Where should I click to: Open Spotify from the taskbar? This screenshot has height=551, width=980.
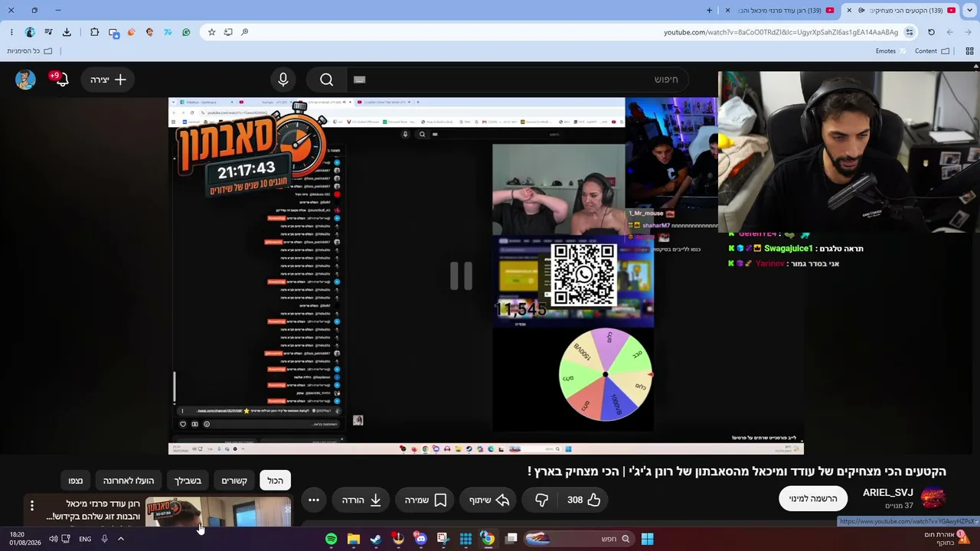click(x=331, y=539)
